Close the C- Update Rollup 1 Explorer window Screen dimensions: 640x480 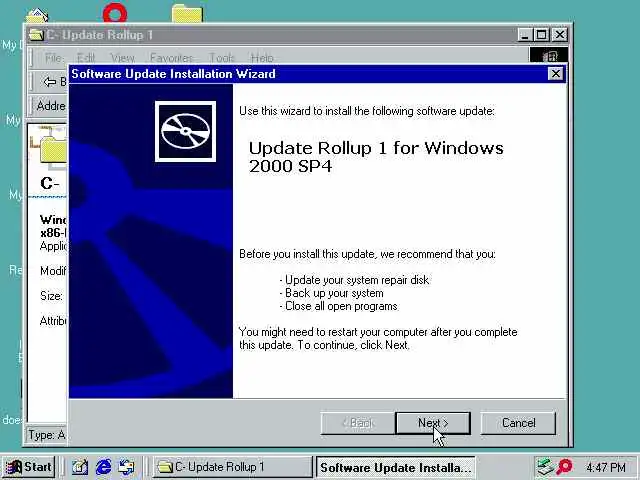click(560, 35)
